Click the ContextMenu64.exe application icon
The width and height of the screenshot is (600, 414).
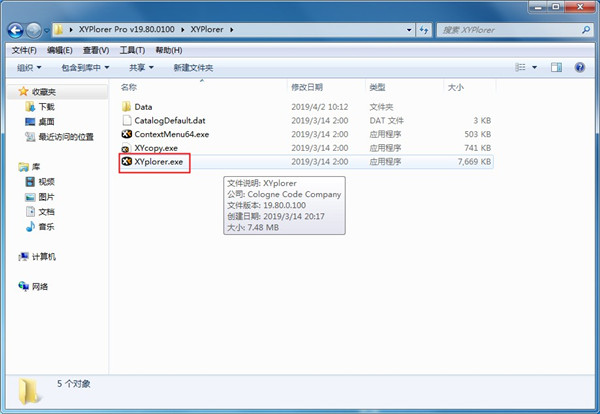127,134
